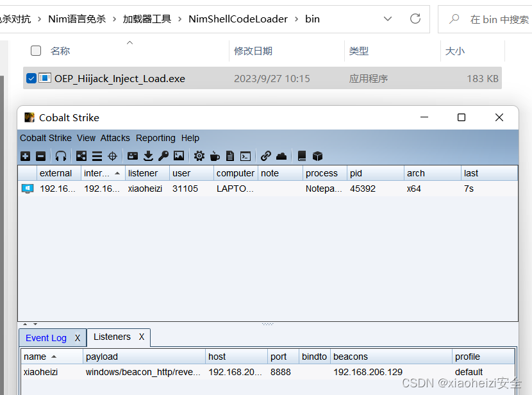532x395 pixels.
Task: Select the xiaoheizi listener row
Action: (268, 372)
